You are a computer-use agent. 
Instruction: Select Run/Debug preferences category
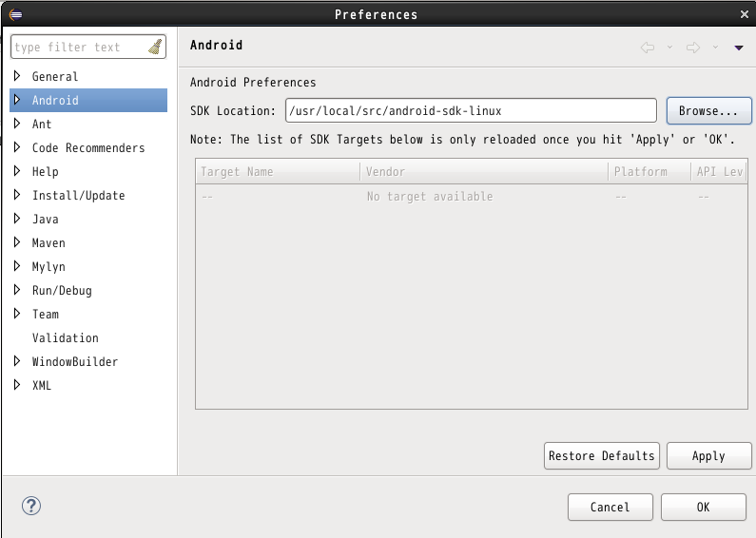(x=62, y=290)
